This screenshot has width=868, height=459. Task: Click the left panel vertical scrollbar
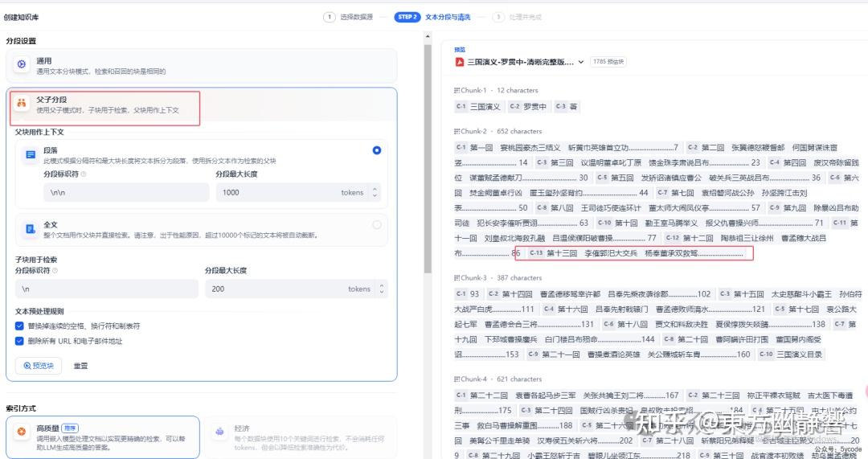[x=428, y=159]
